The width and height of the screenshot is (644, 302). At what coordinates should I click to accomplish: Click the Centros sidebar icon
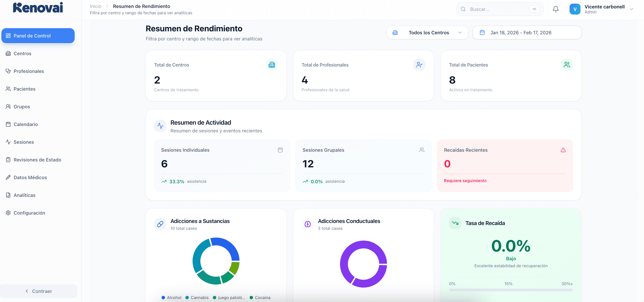pos(8,53)
